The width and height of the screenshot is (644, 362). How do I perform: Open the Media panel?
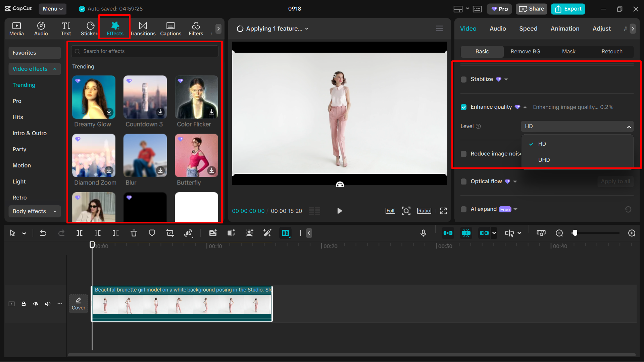click(x=16, y=28)
